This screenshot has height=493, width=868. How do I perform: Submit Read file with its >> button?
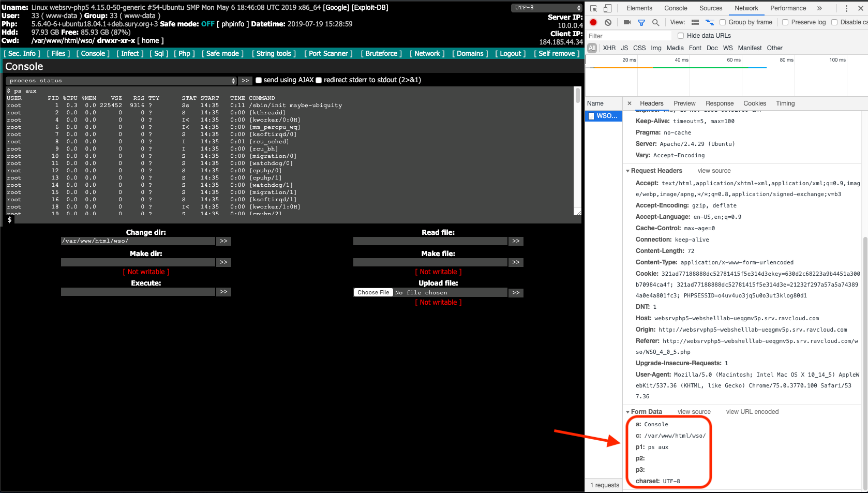pos(516,241)
